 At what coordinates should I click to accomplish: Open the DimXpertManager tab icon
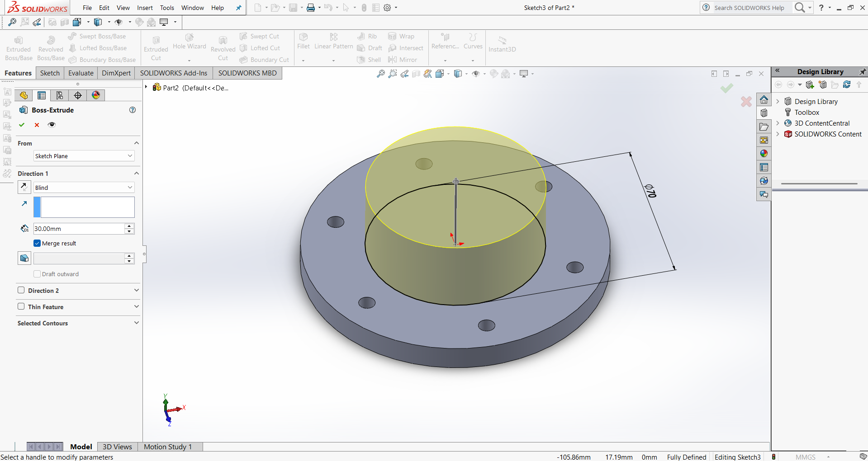[78, 95]
